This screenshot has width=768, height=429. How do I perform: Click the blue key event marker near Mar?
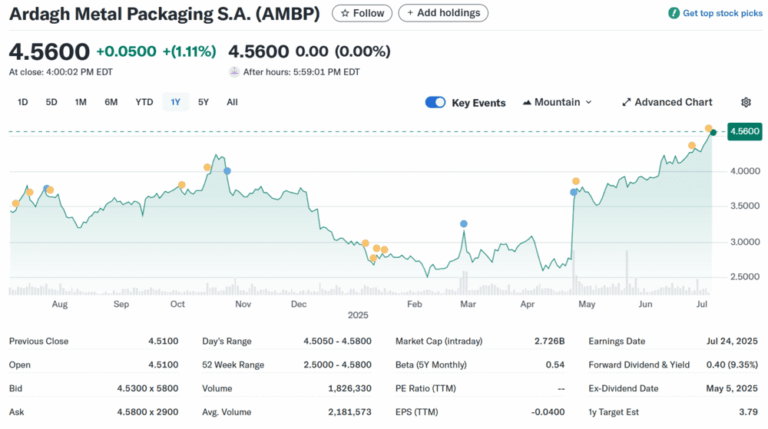point(463,224)
